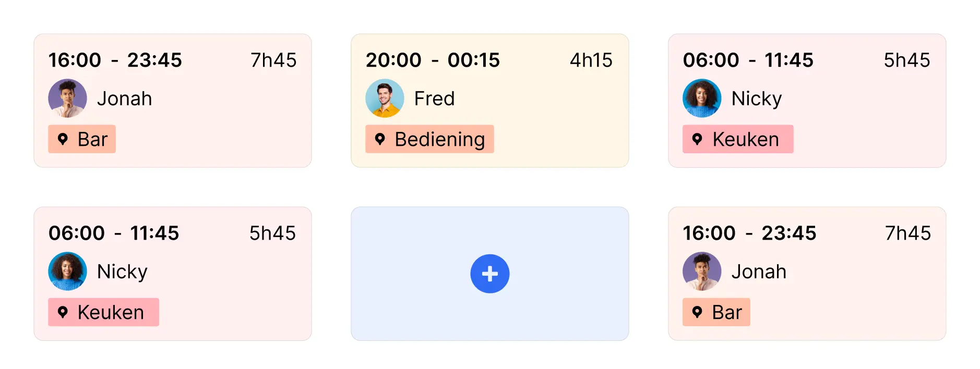Select Fred's avatar photo
980x369 pixels.
click(x=385, y=98)
